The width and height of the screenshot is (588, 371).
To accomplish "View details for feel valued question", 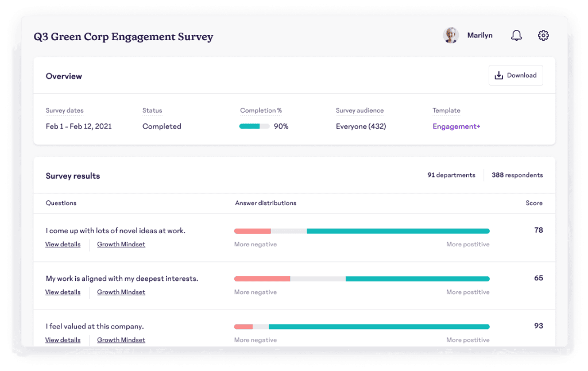I will pyautogui.click(x=63, y=340).
